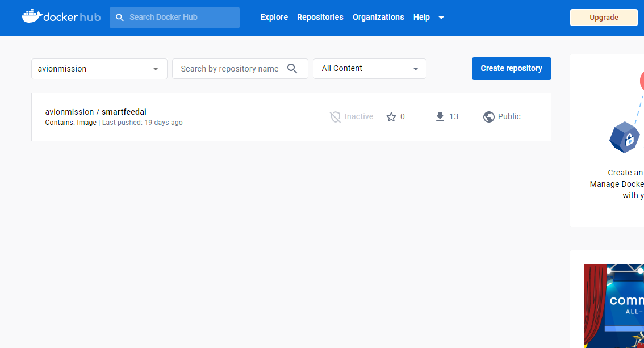Image resolution: width=644 pixels, height=348 pixels.
Task: Click the padlock cube illustration in the sidebar
Action: (x=624, y=137)
